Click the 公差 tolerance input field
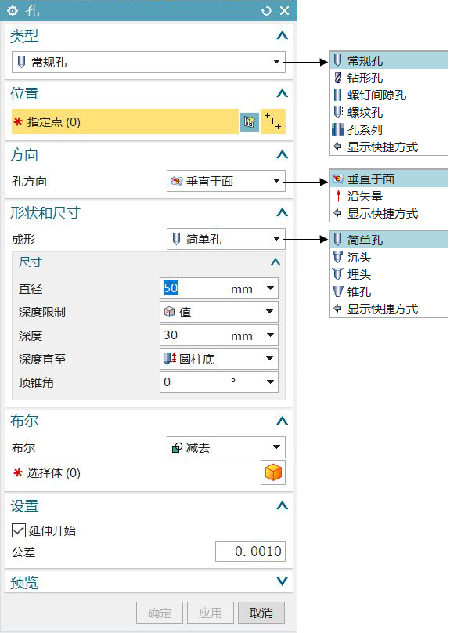 click(x=250, y=551)
